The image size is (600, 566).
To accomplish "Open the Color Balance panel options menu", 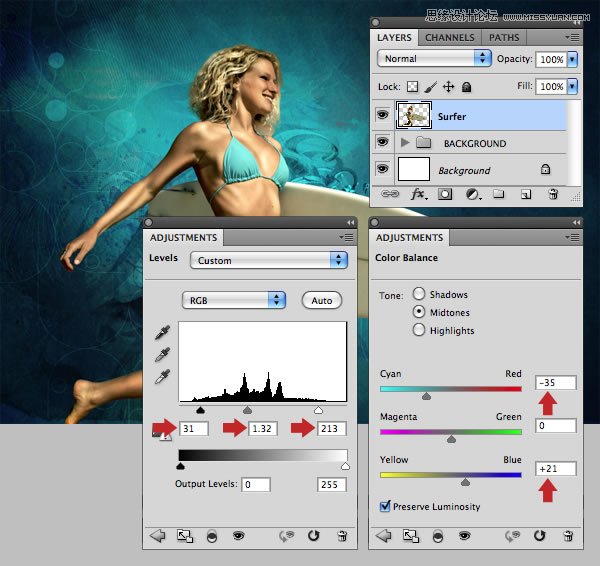I will pos(572,238).
